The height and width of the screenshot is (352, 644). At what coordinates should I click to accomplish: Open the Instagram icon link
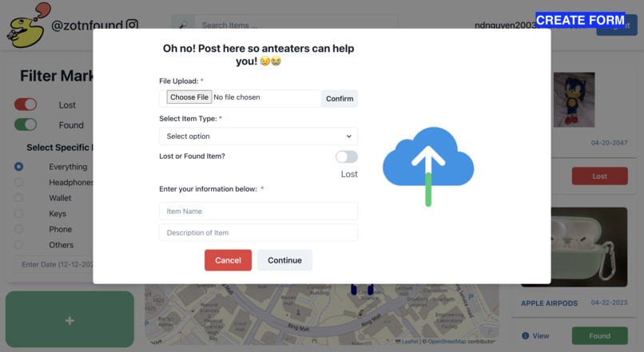tap(132, 25)
